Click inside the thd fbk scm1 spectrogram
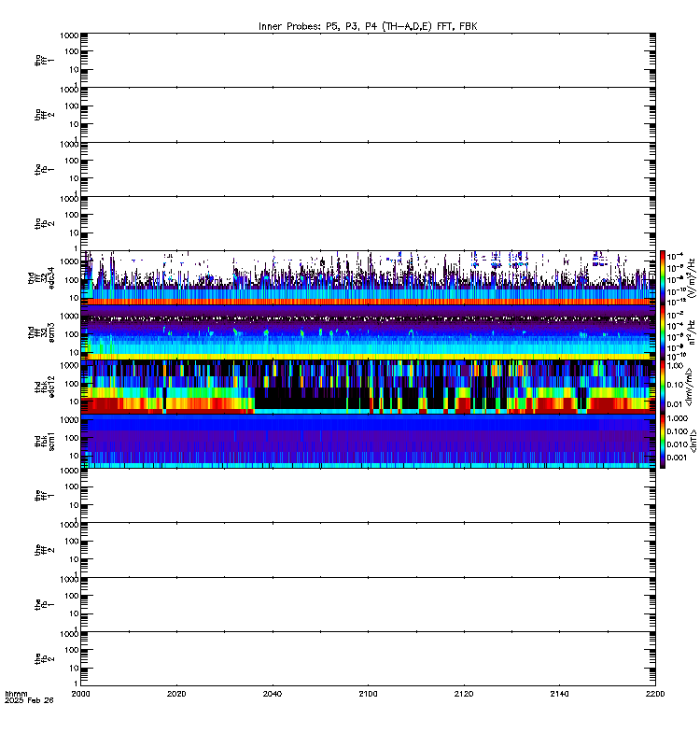Screen dimensions: 700x747 tap(368, 441)
